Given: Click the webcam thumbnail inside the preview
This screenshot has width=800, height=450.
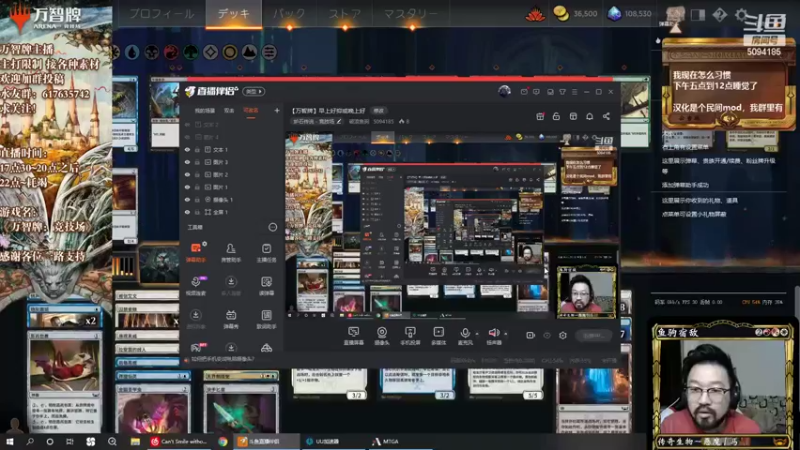Looking at the screenshot, I should [x=586, y=292].
